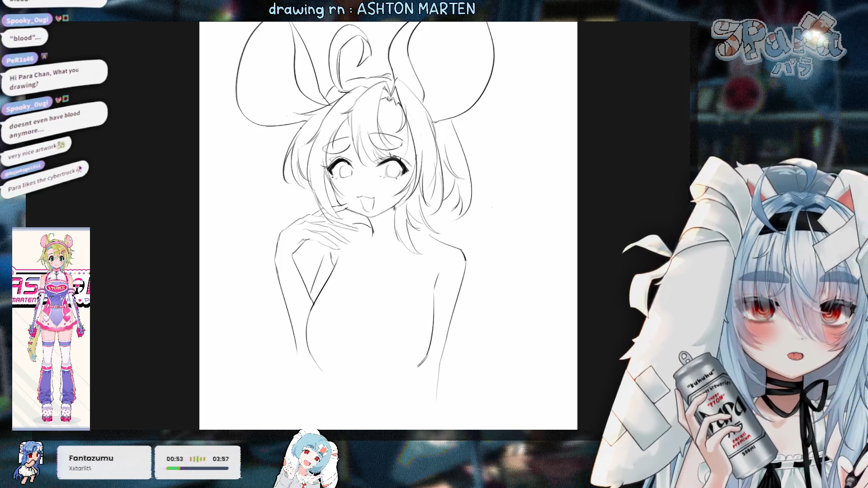Click the PeR1s46 username in chat
This screenshot has height=488, width=868.
click(20, 60)
